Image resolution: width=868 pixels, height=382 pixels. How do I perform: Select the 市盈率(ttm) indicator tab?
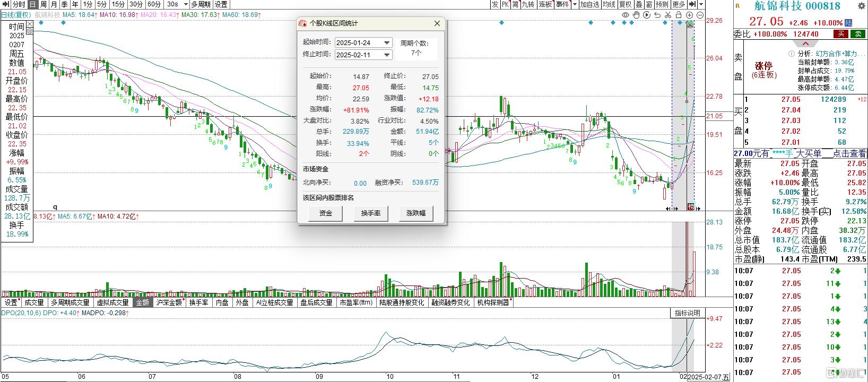[x=355, y=302]
